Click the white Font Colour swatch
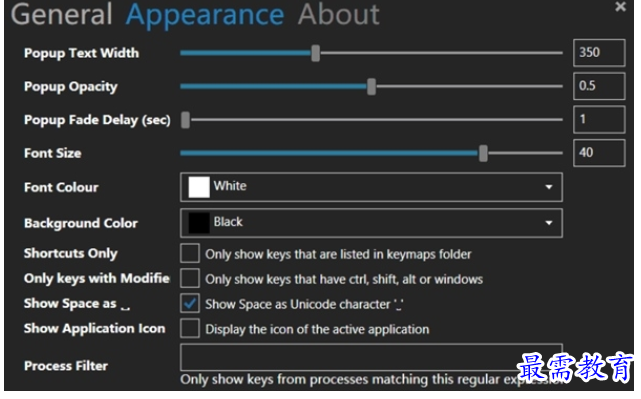This screenshot has width=641, height=399. pos(199,187)
